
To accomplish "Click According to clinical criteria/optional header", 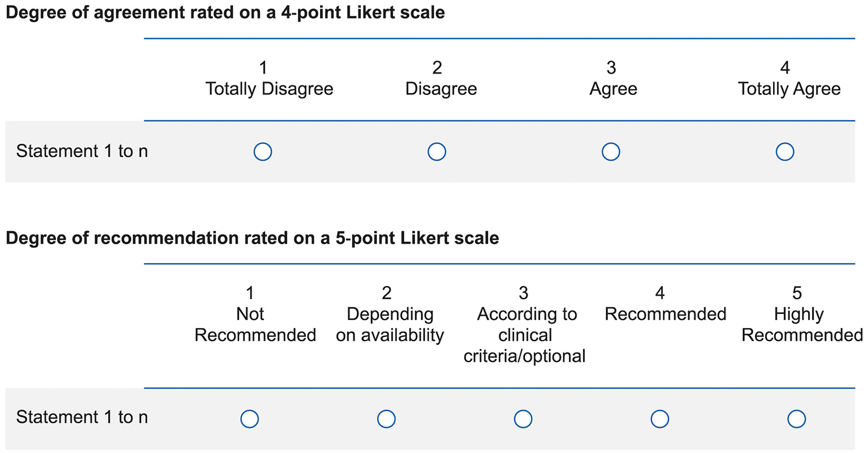I will pos(524,335).
